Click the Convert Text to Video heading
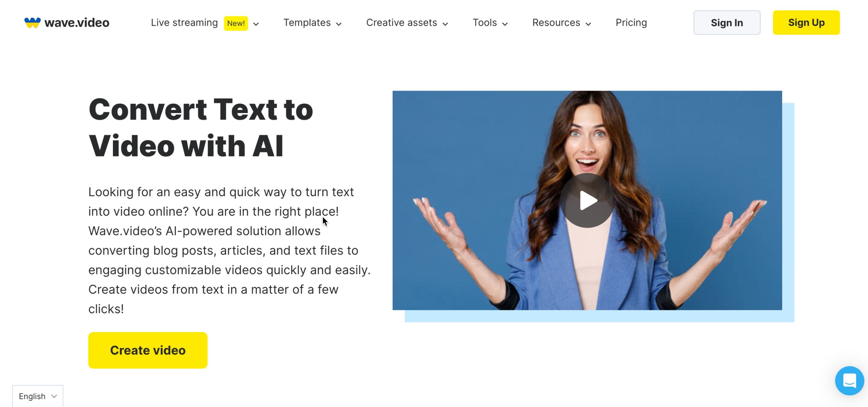 point(201,128)
